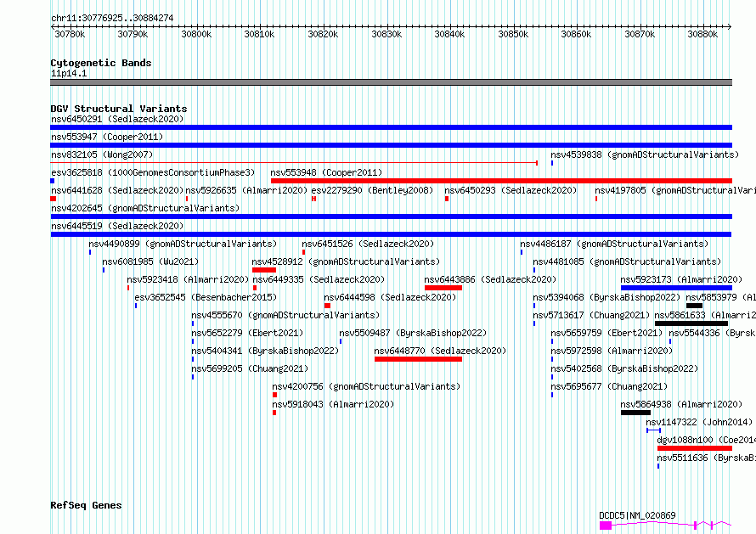Select the nsv4202645 (gnomADStructuralVariants) label
The width and height of the screenshot is (756, 534).
click(145, 208)
